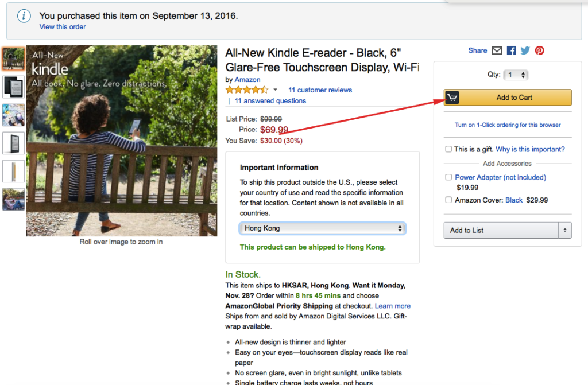Turn on 1-Click ordering for this browser

(508, 125)
